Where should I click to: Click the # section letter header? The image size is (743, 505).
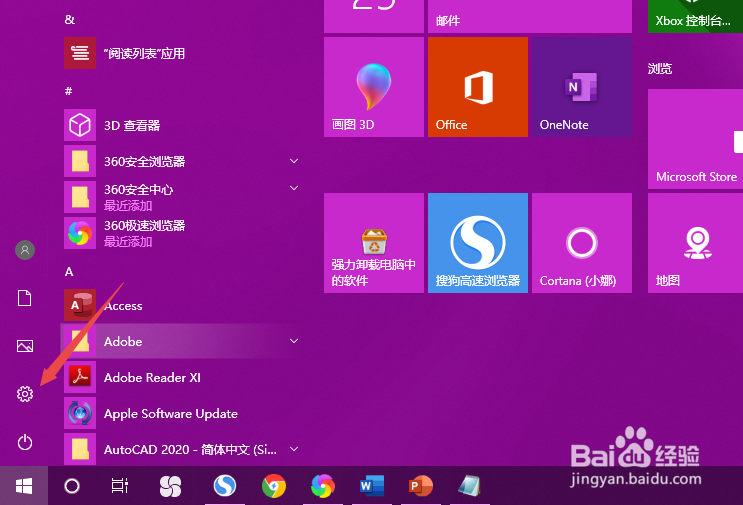(69, 91)
